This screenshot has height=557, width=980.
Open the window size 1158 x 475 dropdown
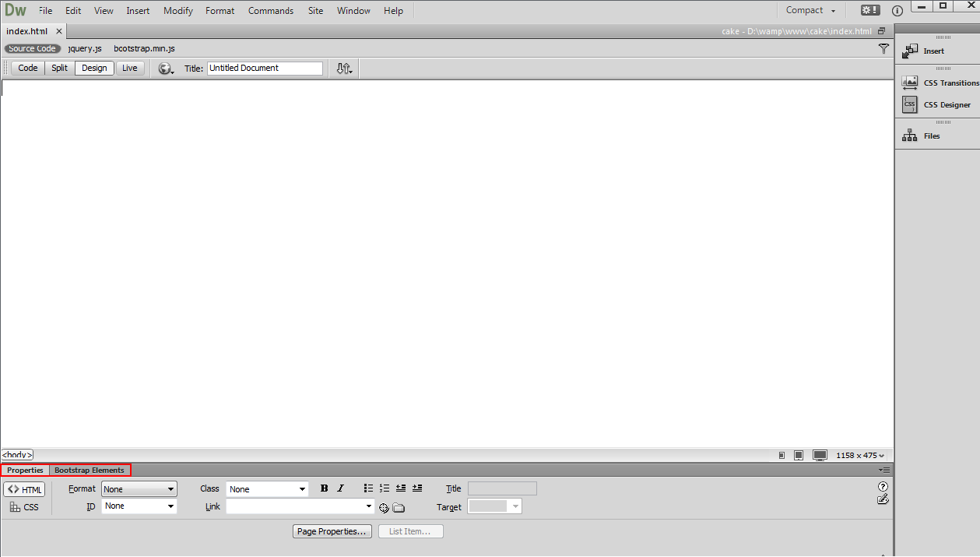860,455
